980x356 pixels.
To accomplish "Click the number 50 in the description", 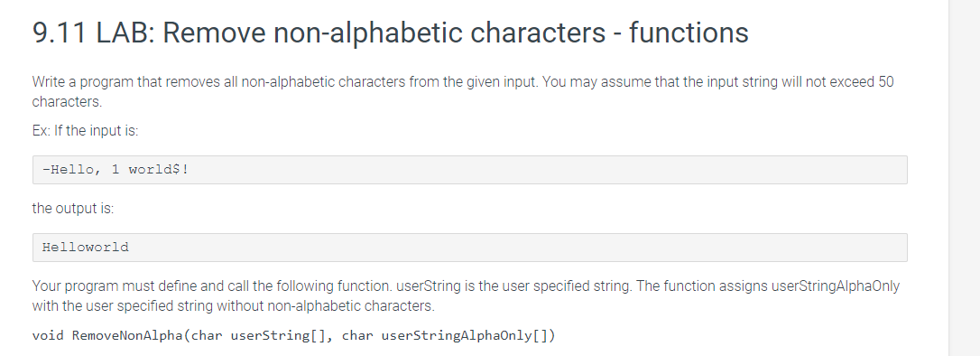I will click(885, 82).
